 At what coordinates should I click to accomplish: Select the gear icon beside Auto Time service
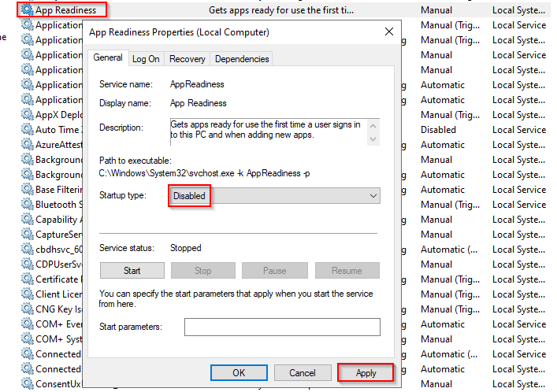coord(27,129)
